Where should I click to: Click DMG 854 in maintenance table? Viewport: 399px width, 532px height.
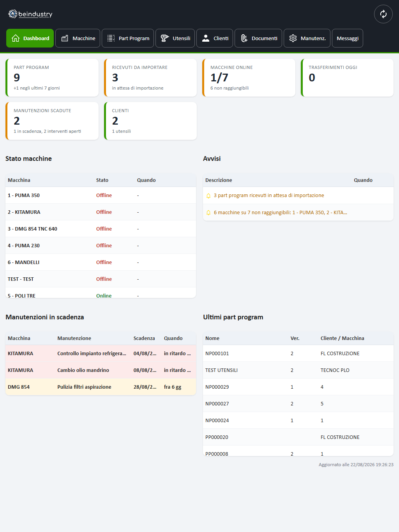[x=19, y=387]
